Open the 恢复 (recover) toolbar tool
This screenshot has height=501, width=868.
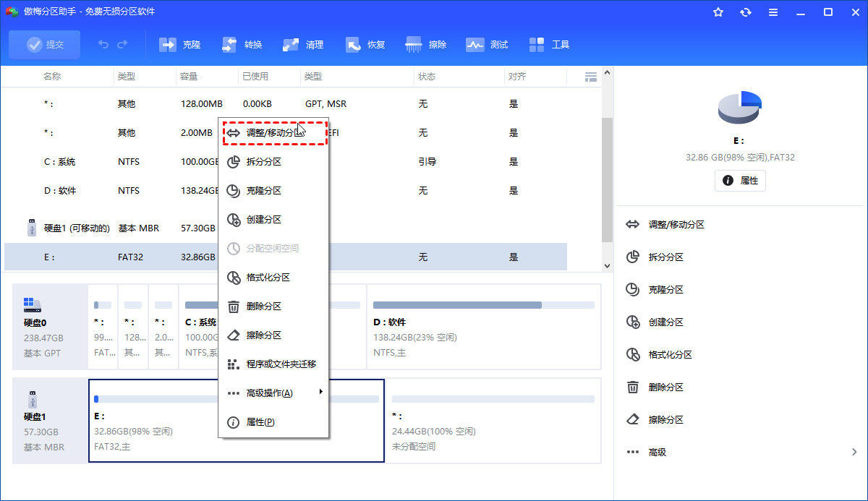[x=365, y=45]
